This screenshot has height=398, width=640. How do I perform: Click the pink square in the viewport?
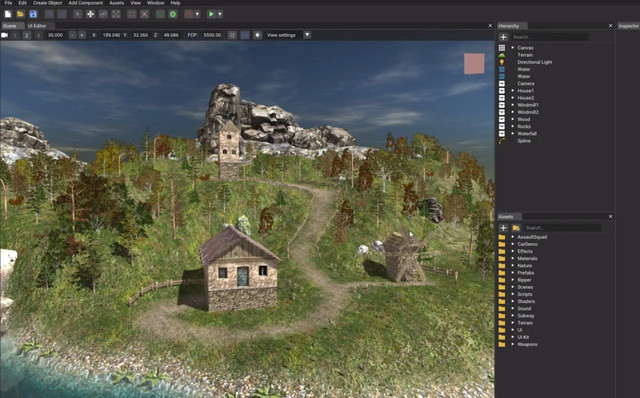coord(474,63)
